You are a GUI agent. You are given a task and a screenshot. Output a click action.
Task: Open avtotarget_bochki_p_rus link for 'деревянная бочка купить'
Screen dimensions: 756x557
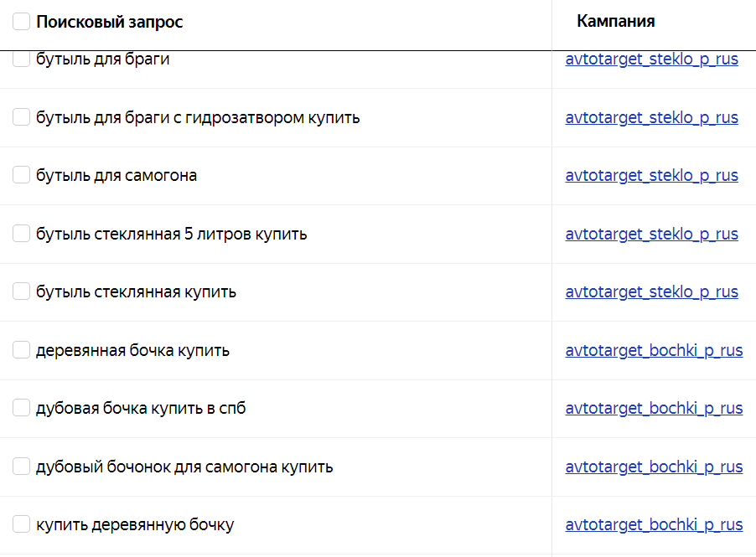654,350
